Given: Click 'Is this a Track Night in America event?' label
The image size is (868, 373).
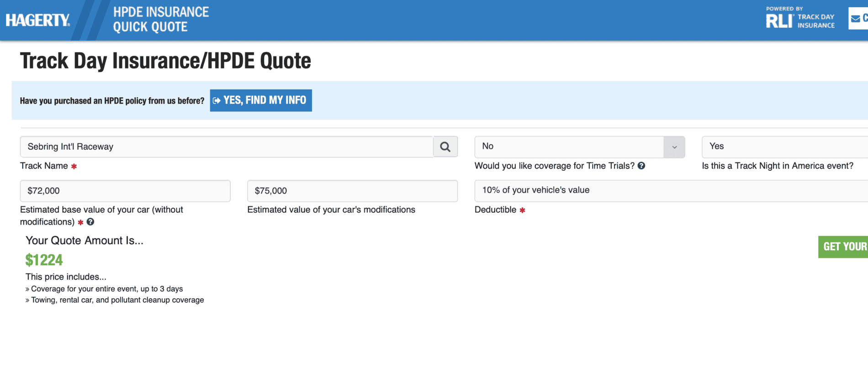Looking at the screenshot, I should pos(778,166).
